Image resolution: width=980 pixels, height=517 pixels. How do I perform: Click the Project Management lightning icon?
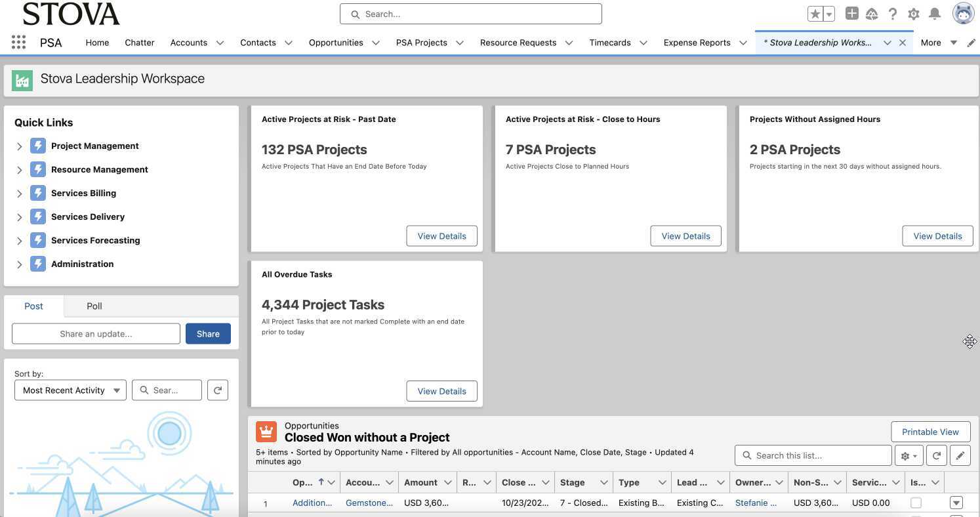38,146
